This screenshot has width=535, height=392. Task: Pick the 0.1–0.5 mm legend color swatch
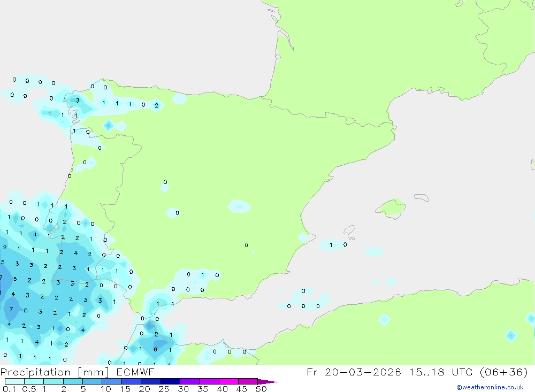click(x=14, y=381)
